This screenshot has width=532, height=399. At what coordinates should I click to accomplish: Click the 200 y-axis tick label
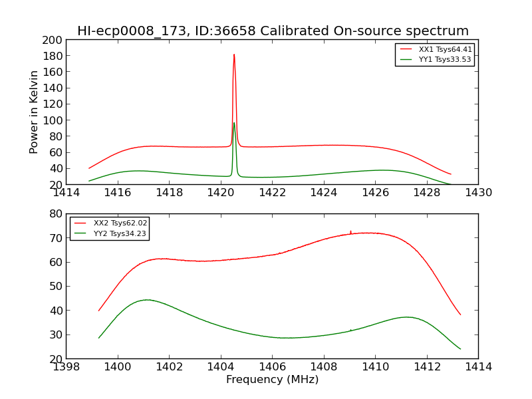point(53,40)
